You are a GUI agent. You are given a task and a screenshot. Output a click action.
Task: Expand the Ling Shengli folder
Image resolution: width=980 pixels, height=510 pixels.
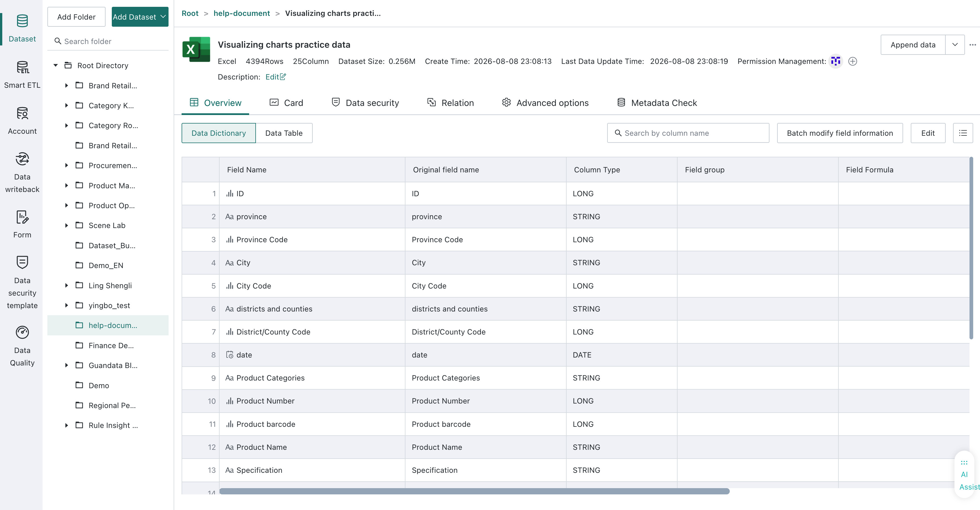click(67, 286)
